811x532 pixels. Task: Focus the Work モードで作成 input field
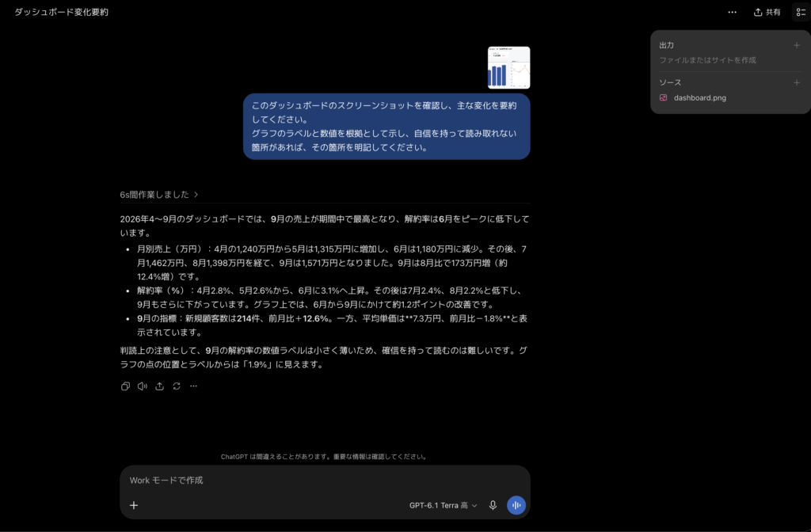click(x=325, y=481)
